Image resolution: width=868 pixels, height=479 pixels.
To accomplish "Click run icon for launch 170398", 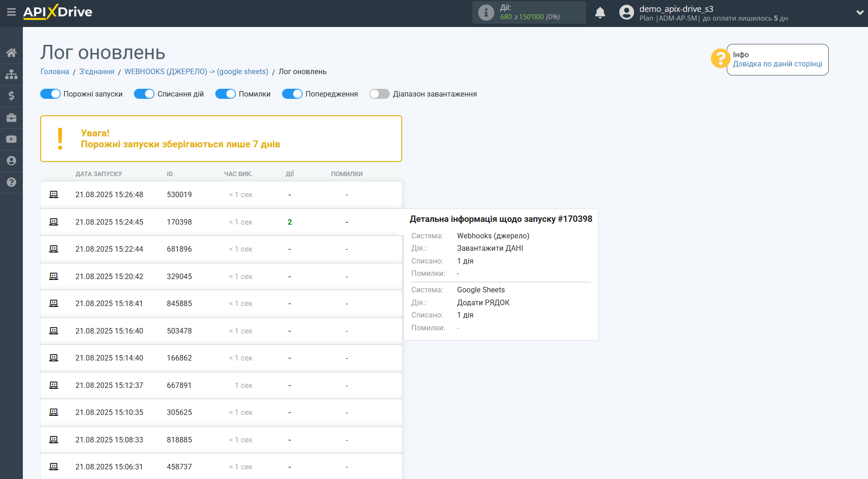I will tap(53, 222).
